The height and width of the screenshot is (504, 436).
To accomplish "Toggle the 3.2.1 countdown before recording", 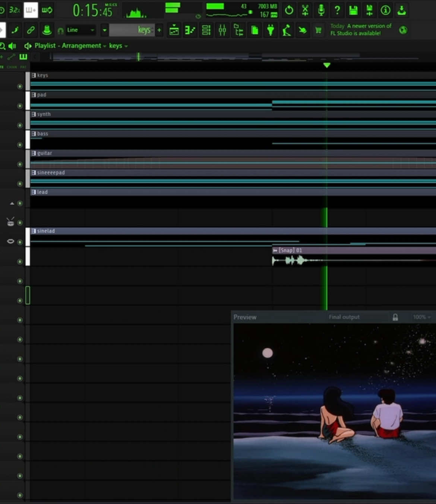I will pyautogui.click(x=14, y=10).
